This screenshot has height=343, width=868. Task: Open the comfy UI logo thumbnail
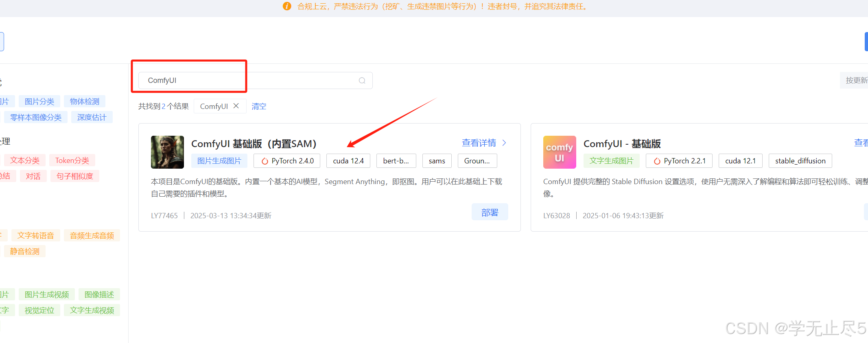(560, 152)
